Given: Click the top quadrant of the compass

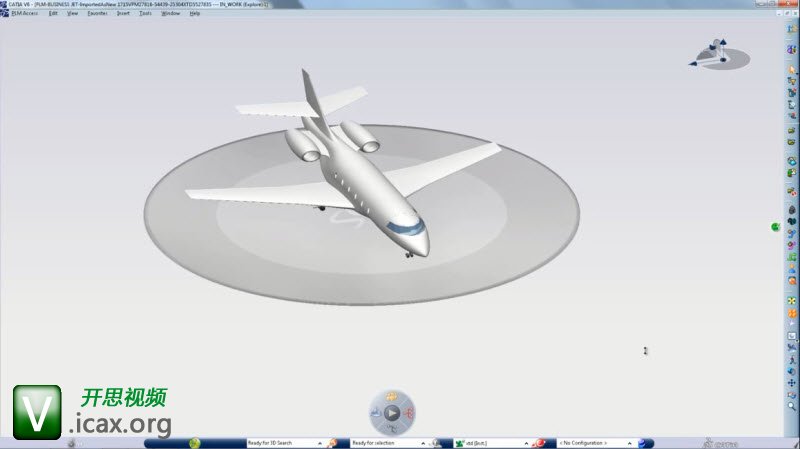Looking at the screenshot, I should 391,396.
